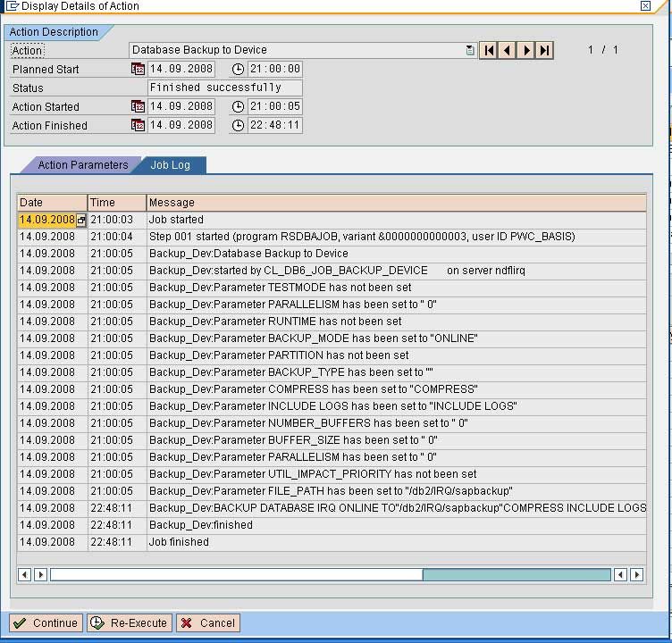Viewport: 672px width, 643px height.
Task: Click the Message column header
Action: point(397,203)
